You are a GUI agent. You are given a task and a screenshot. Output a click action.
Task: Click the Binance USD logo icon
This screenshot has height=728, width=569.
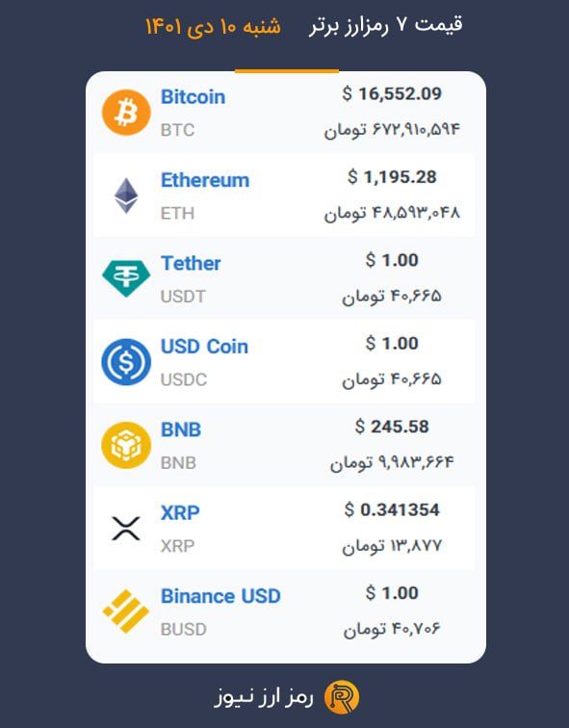(126, 611)
